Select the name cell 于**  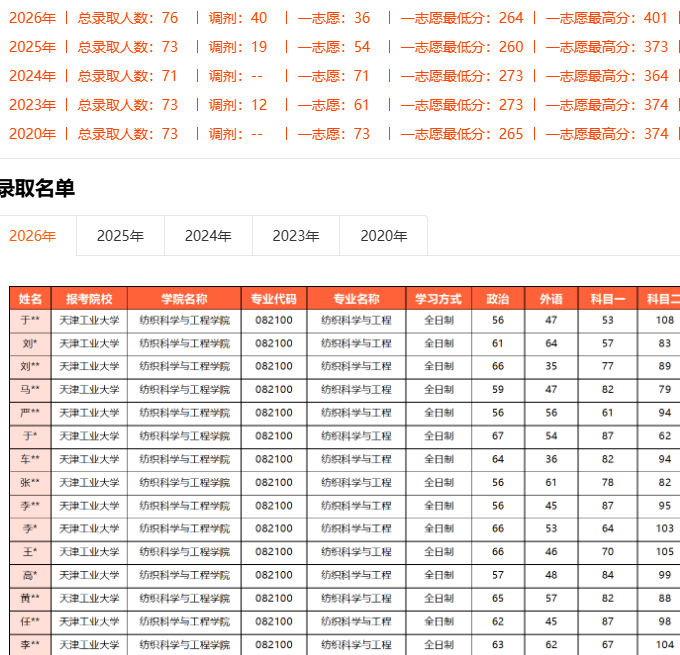30,321
